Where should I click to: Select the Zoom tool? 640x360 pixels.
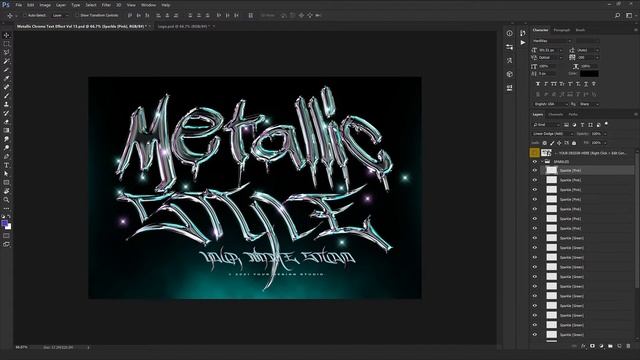pos(7,200)
